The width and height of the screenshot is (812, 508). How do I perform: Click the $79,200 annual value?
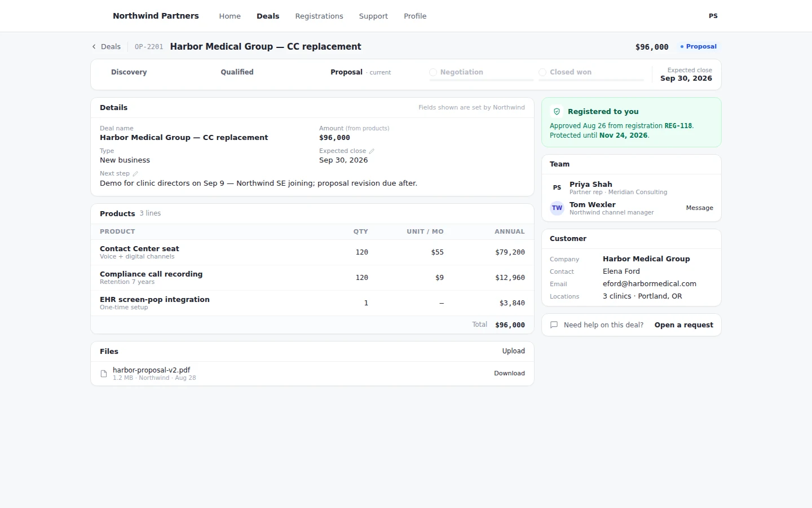(x=510, y=252)
